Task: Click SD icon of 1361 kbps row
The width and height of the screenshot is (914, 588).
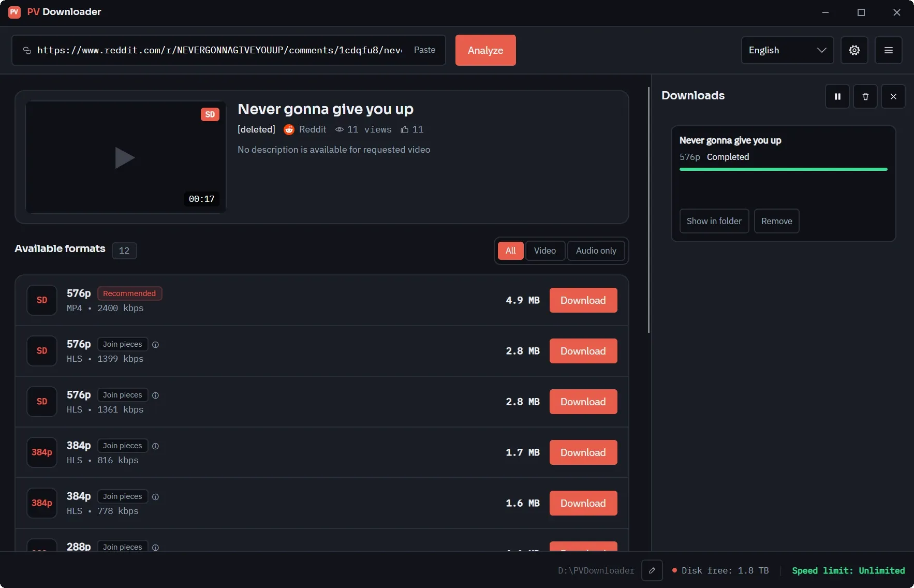Action: pyautogui.click(x=42, y=402)
